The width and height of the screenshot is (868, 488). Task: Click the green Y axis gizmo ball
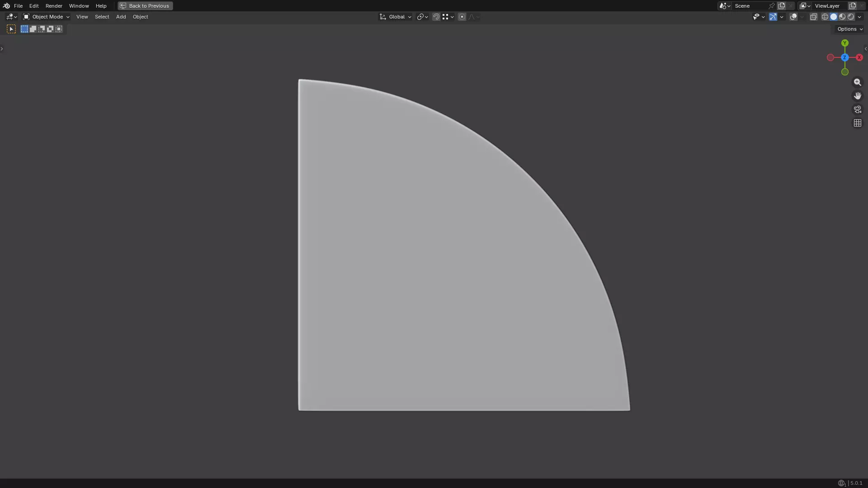click(x=844, y=43)
